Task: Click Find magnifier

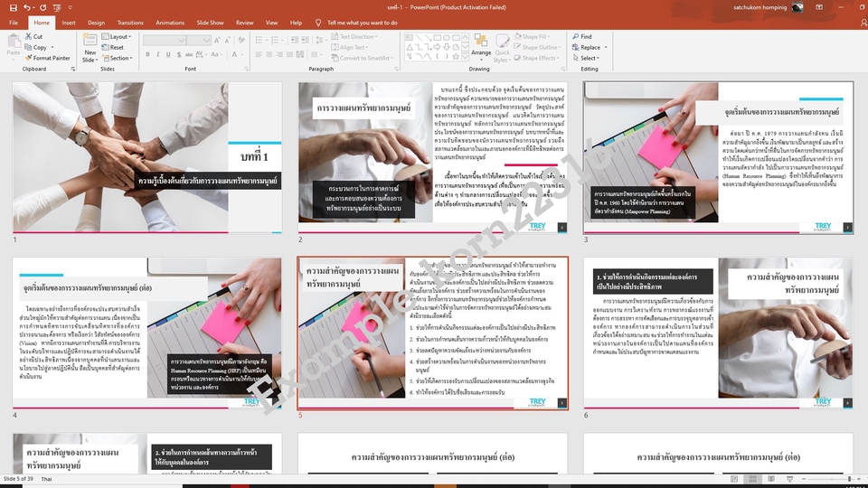Action: tap(581, 36)
